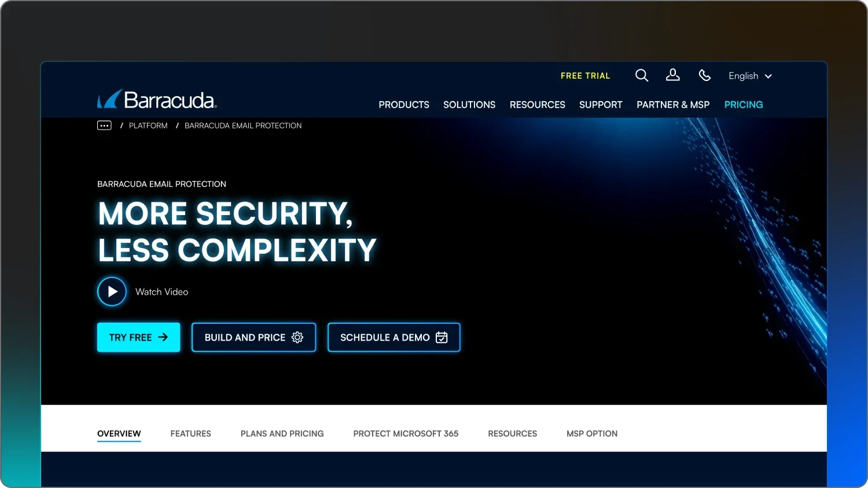Image resolution: width=868 pixels, height=488 pixels.
Task: Click the search magnifier icon
Action: (641, 76)
